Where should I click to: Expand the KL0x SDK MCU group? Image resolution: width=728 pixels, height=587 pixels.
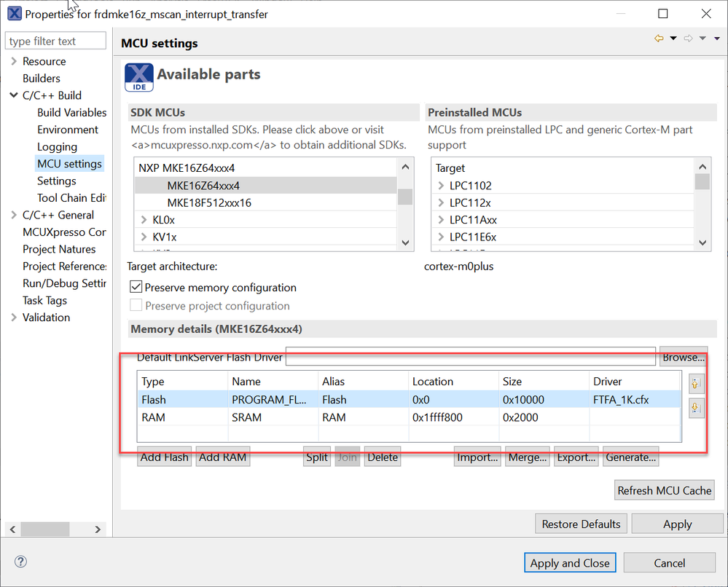point(144,220)
